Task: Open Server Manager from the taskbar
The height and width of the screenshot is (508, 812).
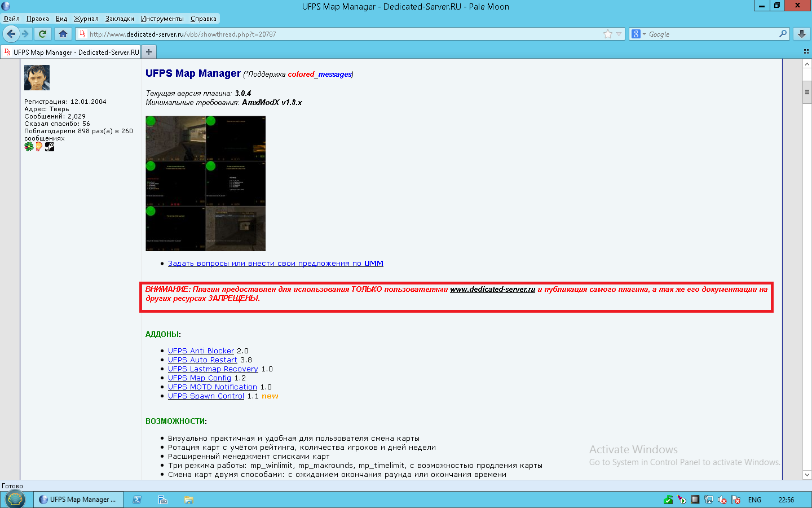Action: (x=163, y=500)
